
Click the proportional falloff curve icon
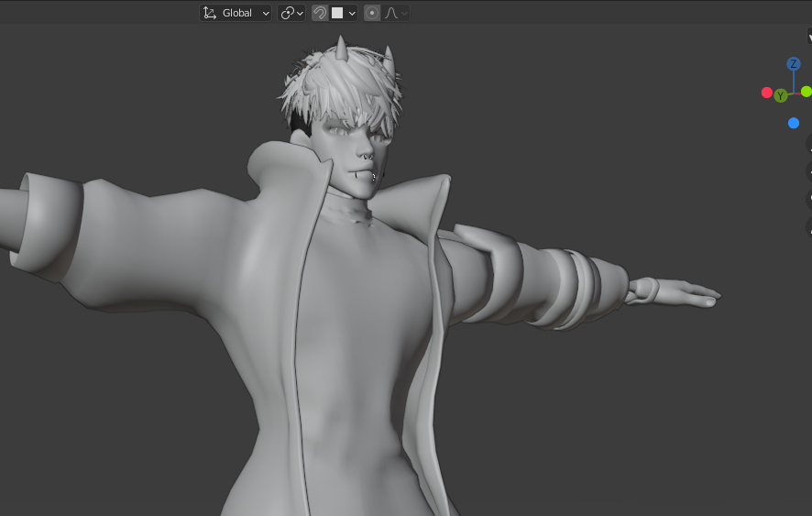(x=396, y=13)
